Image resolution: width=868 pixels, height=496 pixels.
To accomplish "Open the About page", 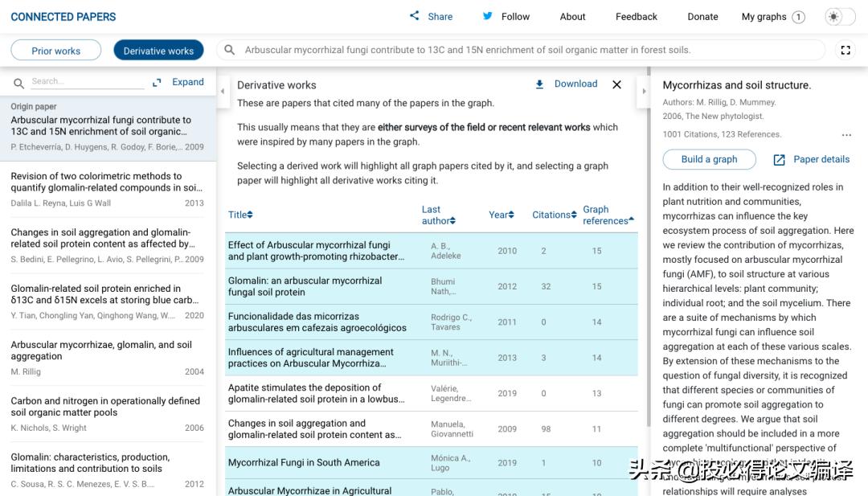I will [572, 17].
